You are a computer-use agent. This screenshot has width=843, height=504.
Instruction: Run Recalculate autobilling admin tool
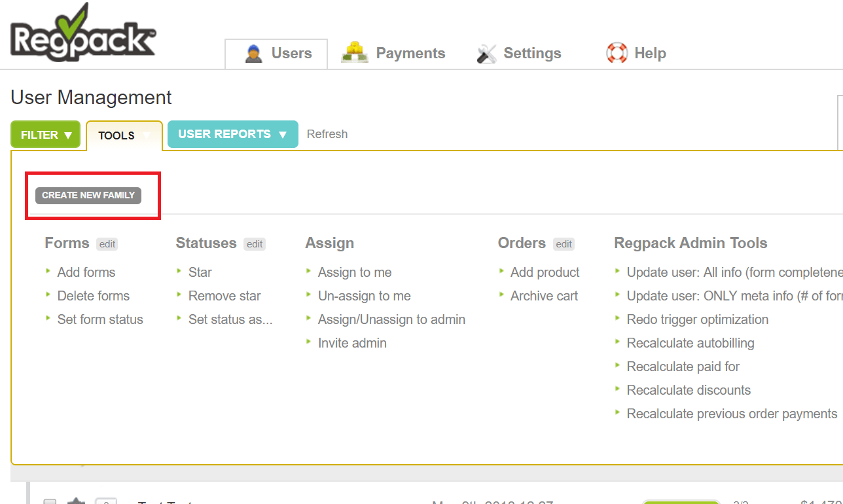(690, 343)
